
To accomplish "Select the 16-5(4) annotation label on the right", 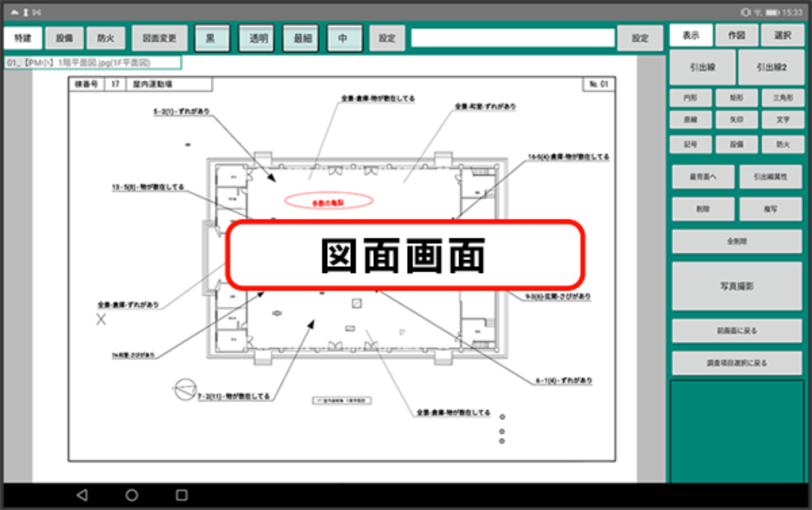I will click(568, 157).
